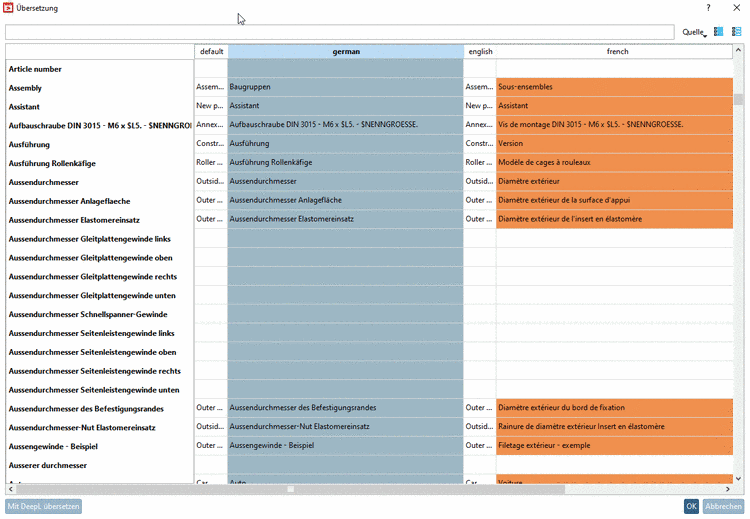Viewport: 750px width, 519px height.
Task: Select Aussendurchmesser Seitenleistengewinde oben row label
Action: pos(92,353)
